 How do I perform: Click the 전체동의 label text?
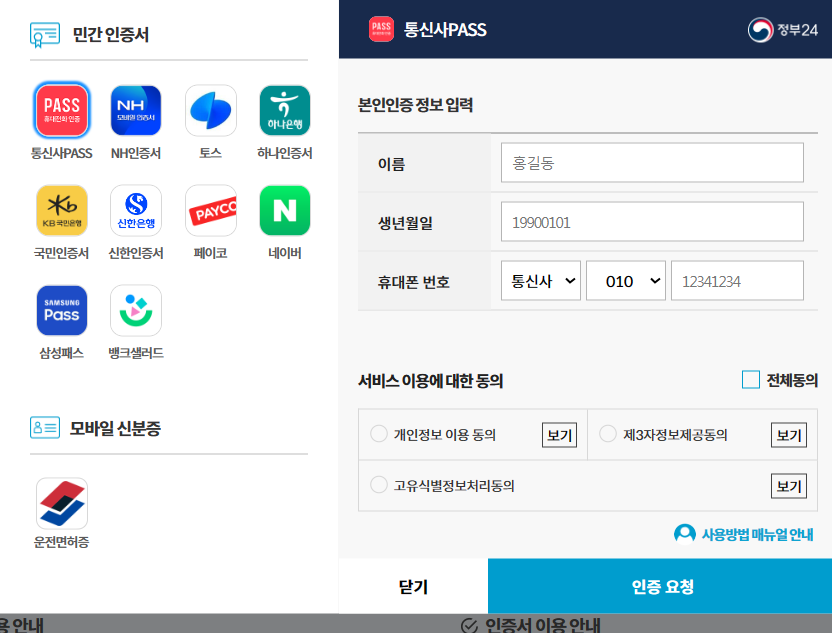(x=792, y=380)
